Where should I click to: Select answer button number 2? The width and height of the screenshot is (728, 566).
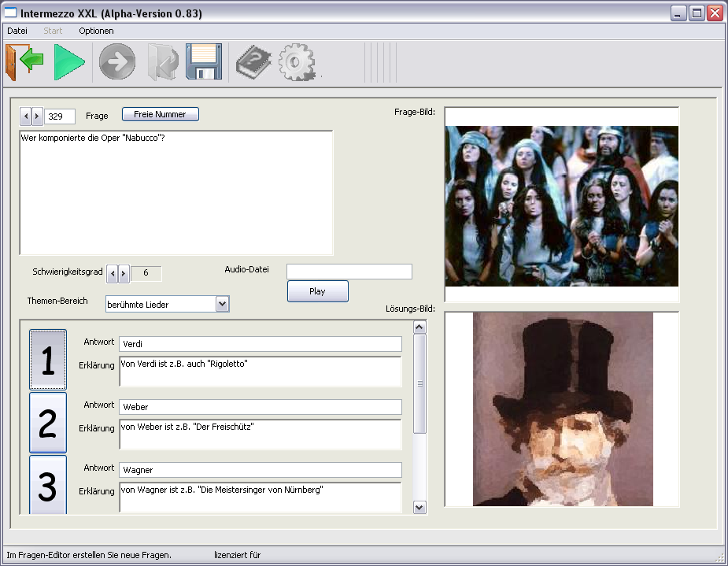click(x=48, y=423)
